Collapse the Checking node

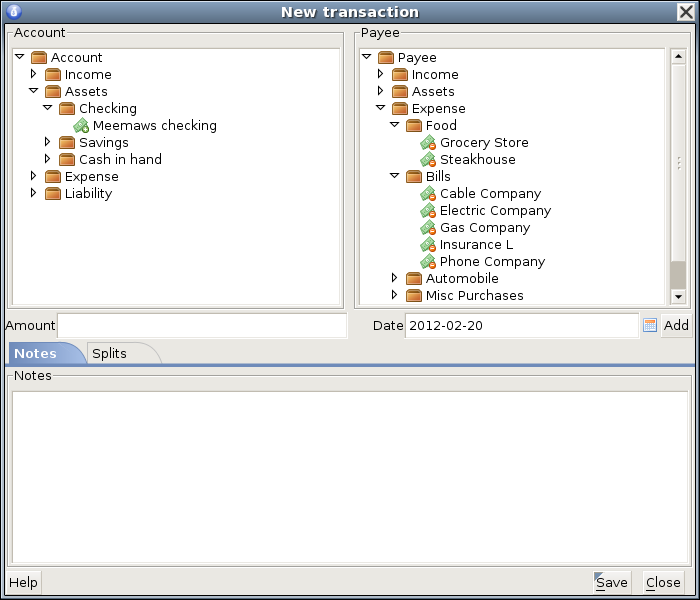48,108
